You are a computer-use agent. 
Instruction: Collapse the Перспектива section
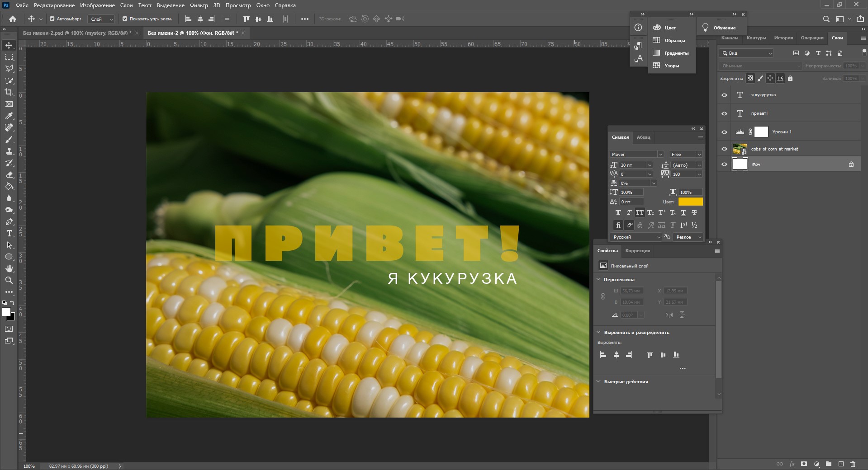pos(598,279)
